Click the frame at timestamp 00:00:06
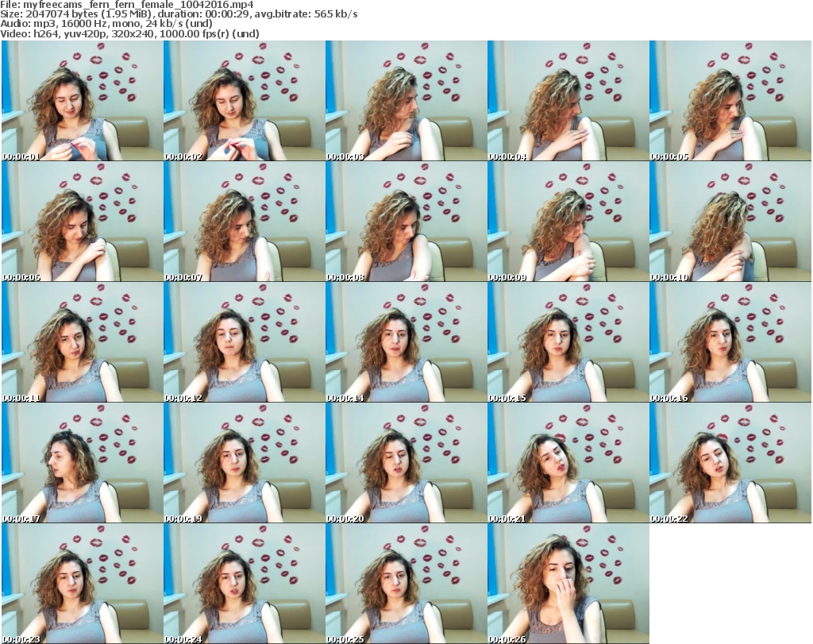This screenshot has height=644, width=813. (82, 222)
